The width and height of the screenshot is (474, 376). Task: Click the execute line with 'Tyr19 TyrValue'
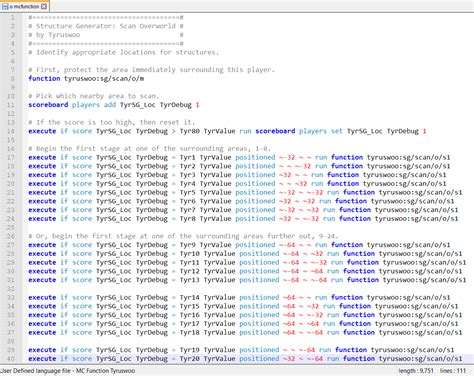[x=241, y=349]
